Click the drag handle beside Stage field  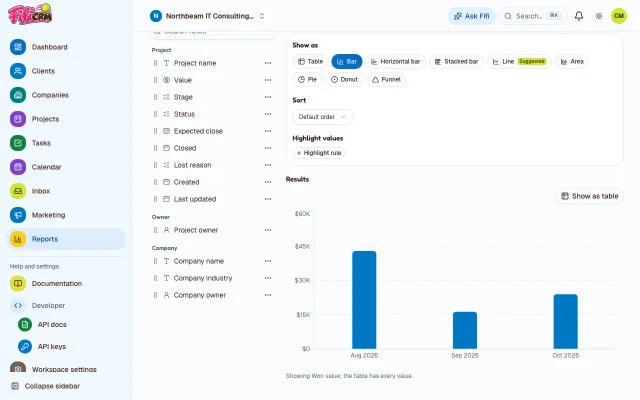155,97
